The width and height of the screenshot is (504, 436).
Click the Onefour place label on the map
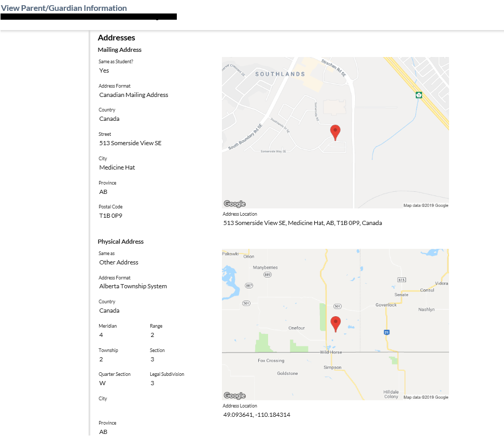(x=297, y=328)
